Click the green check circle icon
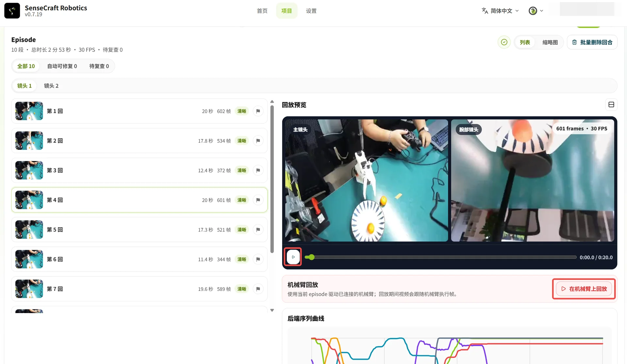627x364 pixels. tap(504, 42)
